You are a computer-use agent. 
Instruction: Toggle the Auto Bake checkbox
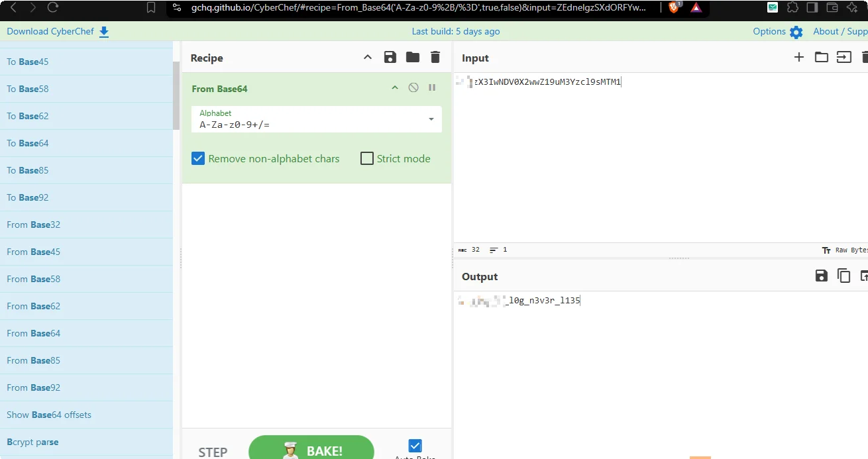(x=415, y=446)
